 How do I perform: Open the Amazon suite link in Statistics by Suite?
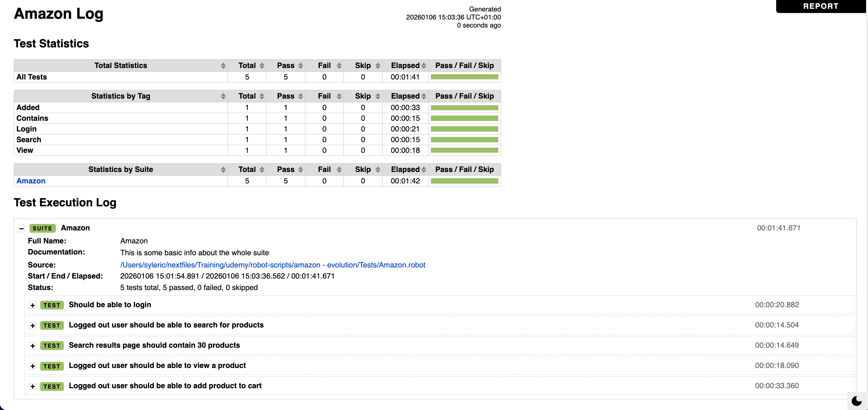(31, 180)
